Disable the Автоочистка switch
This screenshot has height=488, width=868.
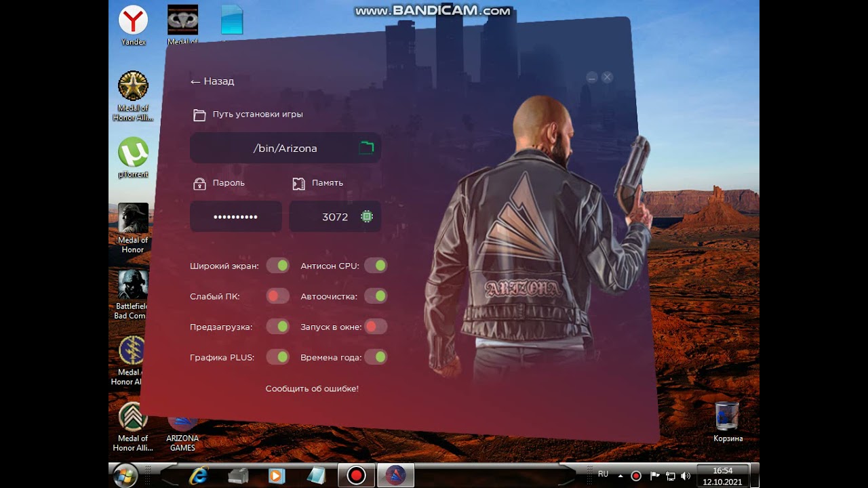click(x=376, y=296)
